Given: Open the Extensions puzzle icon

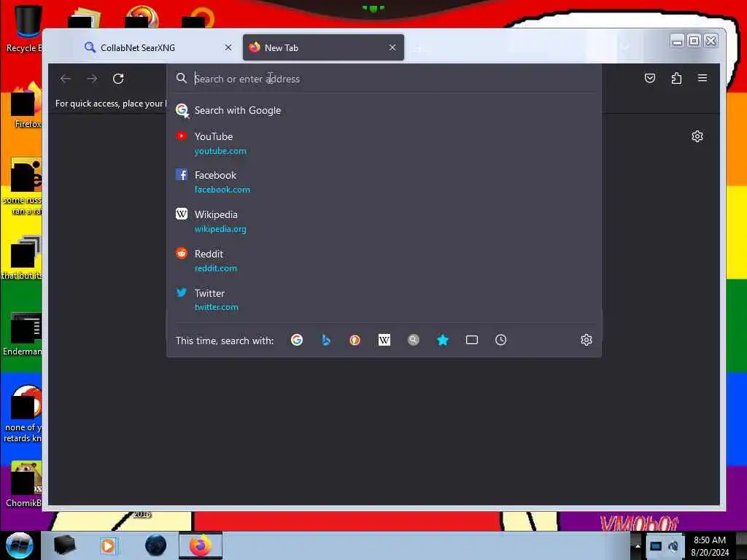Looking at the screenshot, I should pyautogui.click(x=676, y=78).
